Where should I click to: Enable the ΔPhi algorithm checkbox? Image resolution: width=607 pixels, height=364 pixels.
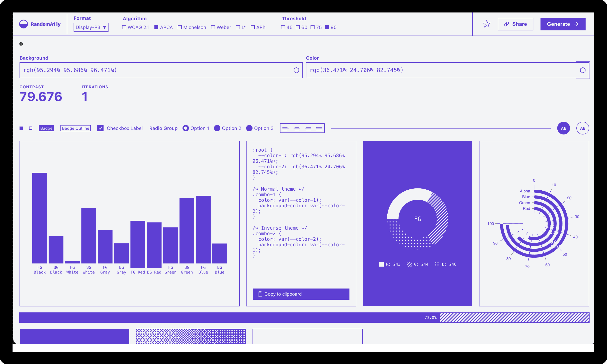coord(253,27)
